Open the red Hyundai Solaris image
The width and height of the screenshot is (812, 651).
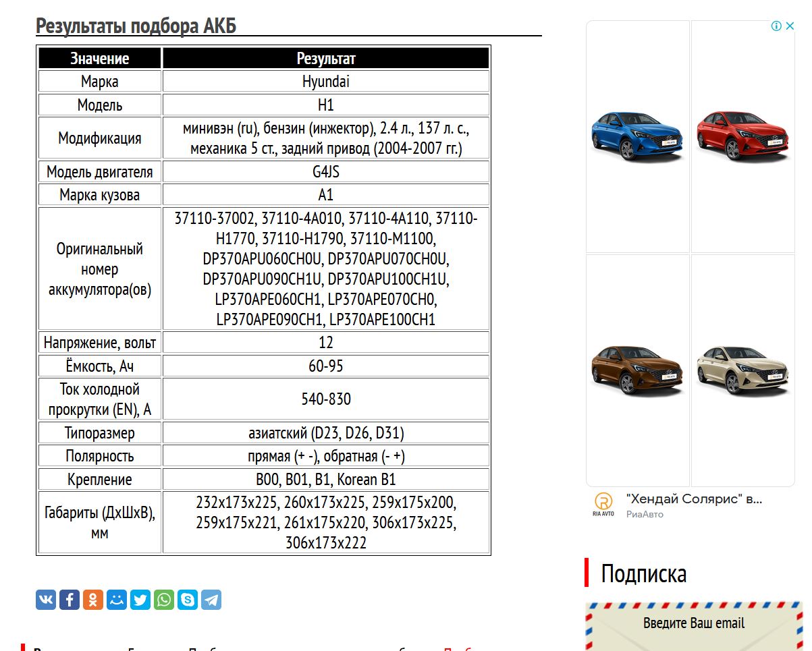(742, 137)
